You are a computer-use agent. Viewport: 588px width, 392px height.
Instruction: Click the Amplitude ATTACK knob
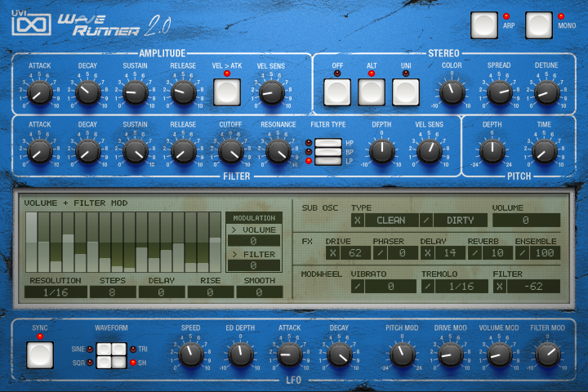40,92
